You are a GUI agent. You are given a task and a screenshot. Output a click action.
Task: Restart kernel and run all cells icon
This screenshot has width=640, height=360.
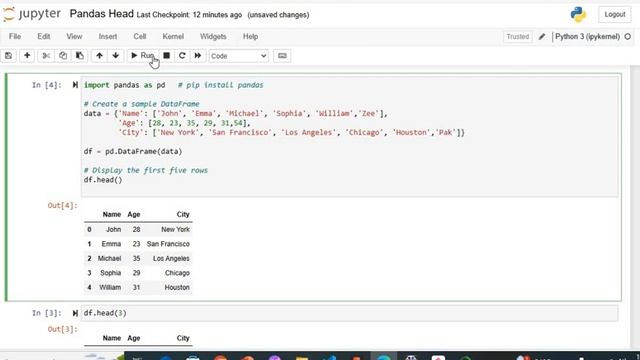click(198, 56)
